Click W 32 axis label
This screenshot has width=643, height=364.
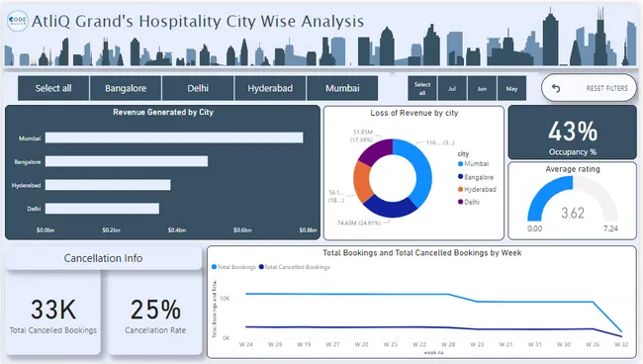[621, 344]
